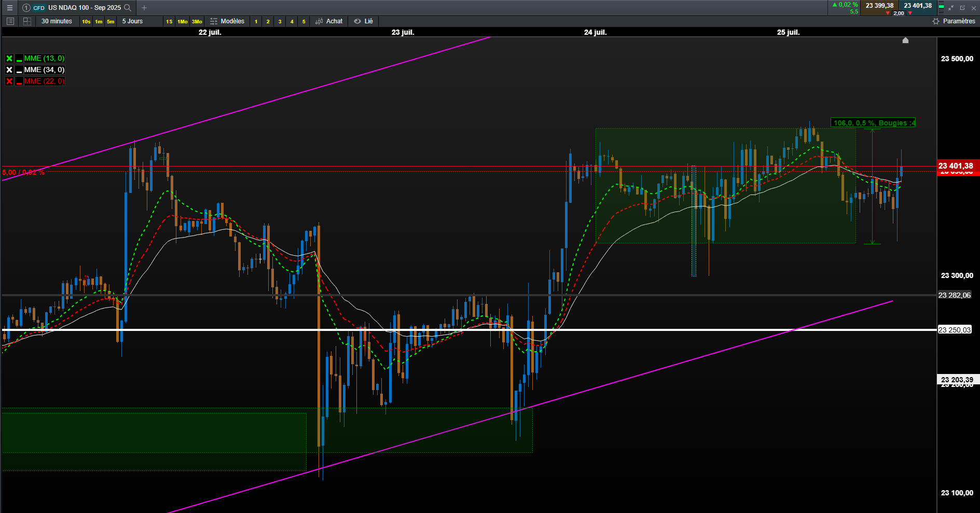Click the pop-out window icon

pyautogui.click(x=962, y=8)
